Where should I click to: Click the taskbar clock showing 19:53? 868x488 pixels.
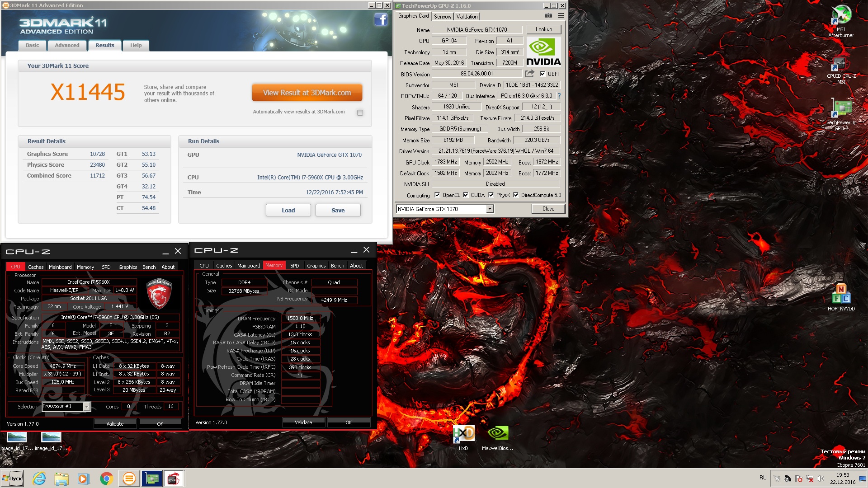pos(843,479)
